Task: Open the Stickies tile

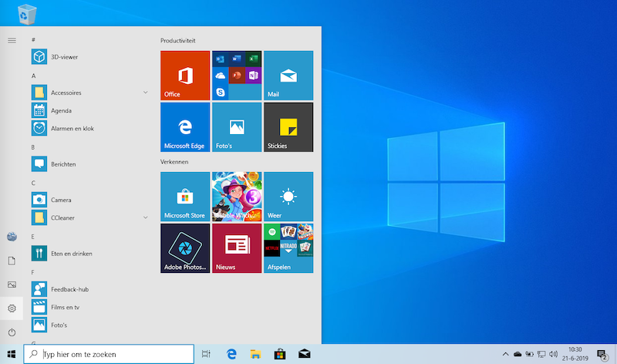Action: click(288, 127)
